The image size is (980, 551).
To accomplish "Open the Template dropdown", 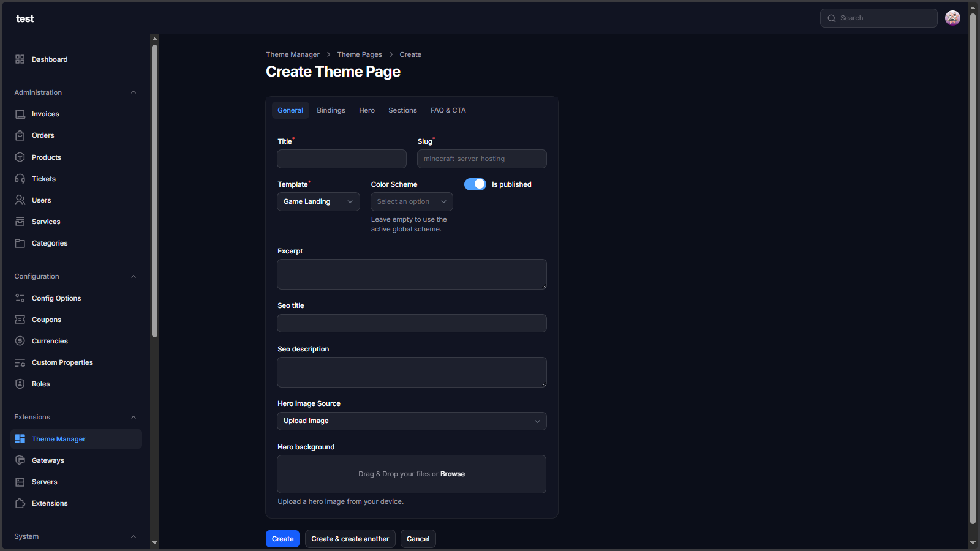I will tap(318, 201).
